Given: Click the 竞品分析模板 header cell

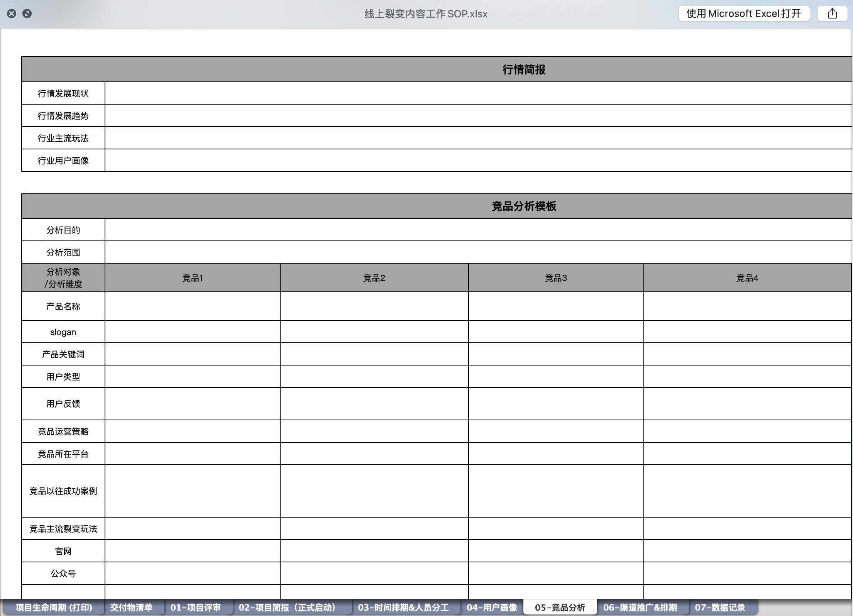Looking at the screenshot, I should 523,206.
